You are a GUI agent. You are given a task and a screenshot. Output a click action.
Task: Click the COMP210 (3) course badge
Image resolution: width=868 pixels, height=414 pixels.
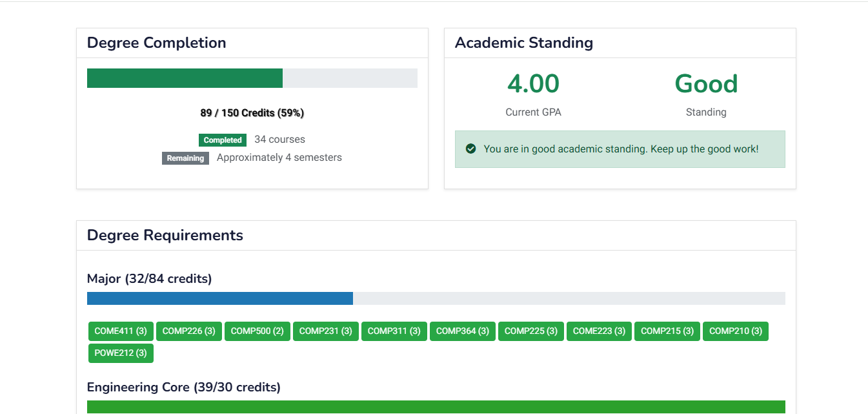click(x=736, y=331)
